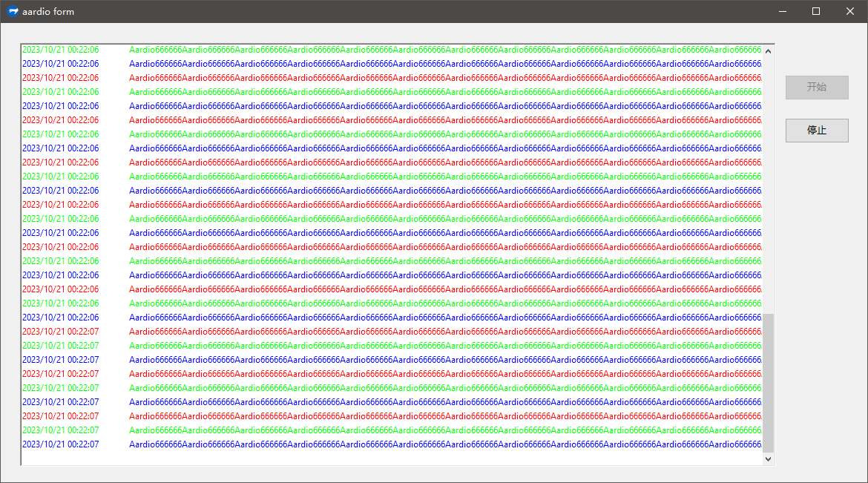The height and width of the screenshot is (483, 868).
Task: Close the aardio form window
Action: pyautogui.click(x=850, y=11)
